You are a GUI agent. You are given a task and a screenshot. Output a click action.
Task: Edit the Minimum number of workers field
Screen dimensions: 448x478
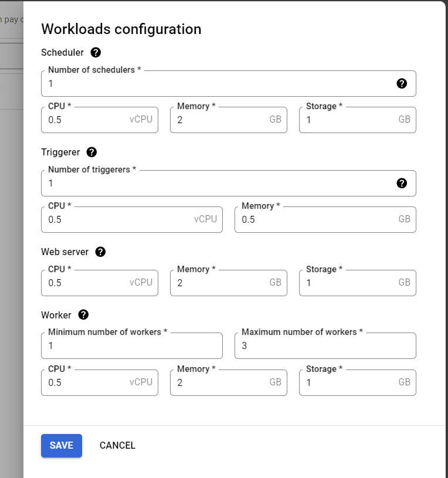click(x=132, y=346)
